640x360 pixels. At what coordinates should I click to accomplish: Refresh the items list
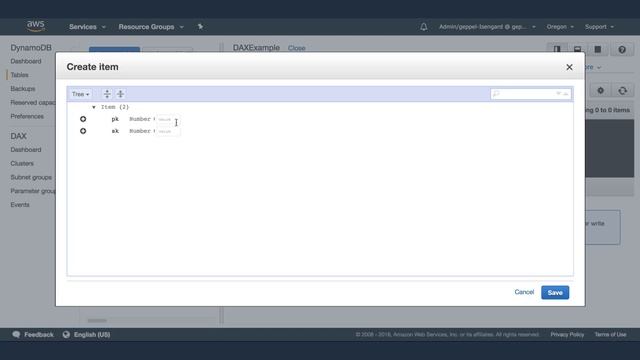pos(622,91)
